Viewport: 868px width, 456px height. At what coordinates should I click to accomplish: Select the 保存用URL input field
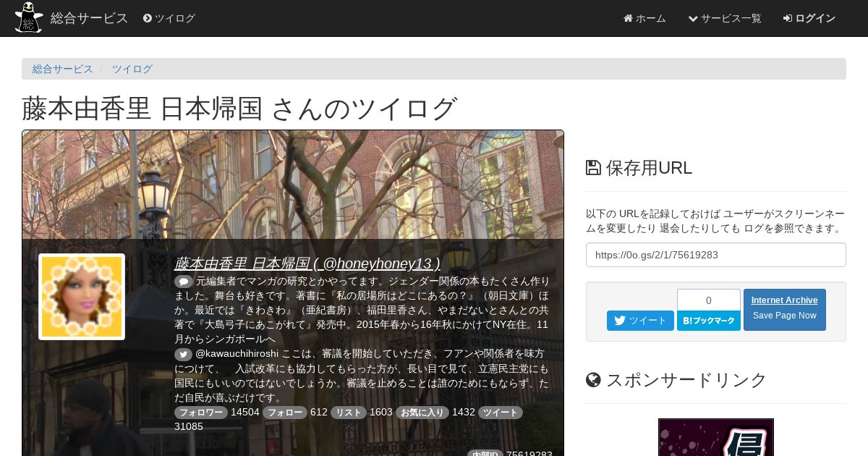tap(716, 255)
